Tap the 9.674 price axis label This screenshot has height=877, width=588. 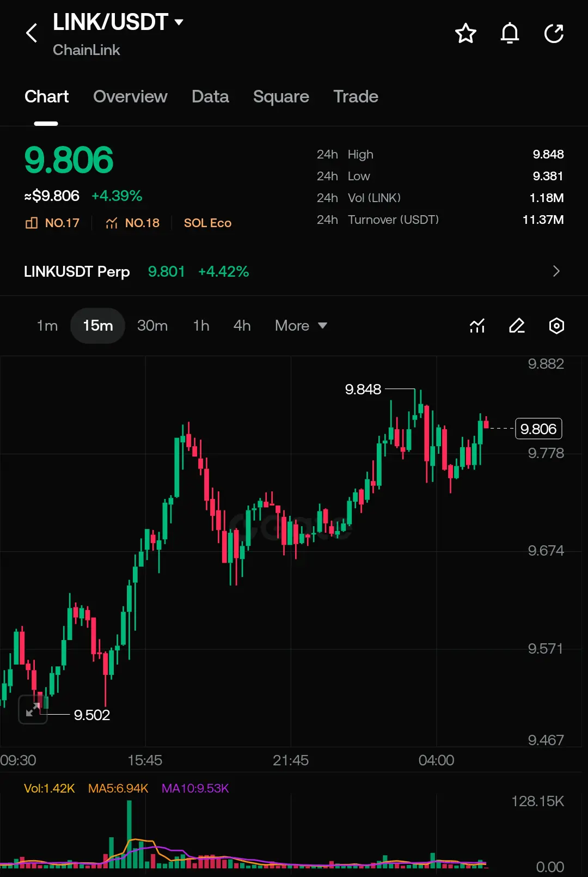(x=546, y=551)
